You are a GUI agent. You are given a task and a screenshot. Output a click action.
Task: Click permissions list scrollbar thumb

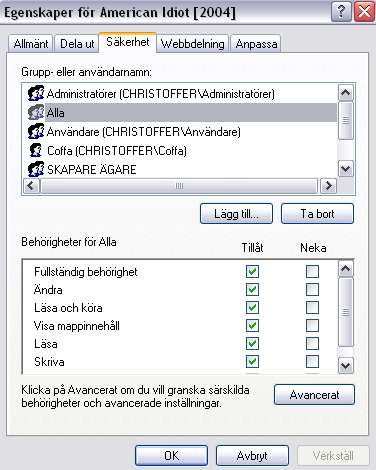346,312
